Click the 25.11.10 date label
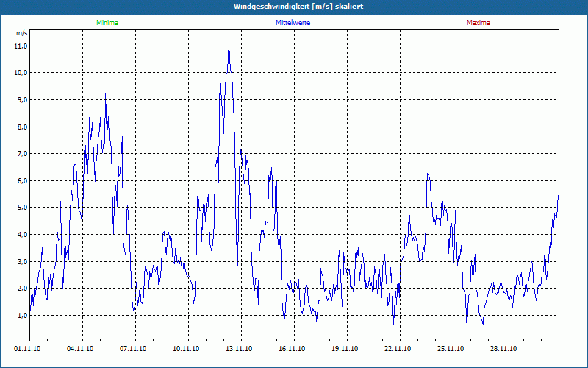This screenshot has height=368, width=588. coord(451,349)
